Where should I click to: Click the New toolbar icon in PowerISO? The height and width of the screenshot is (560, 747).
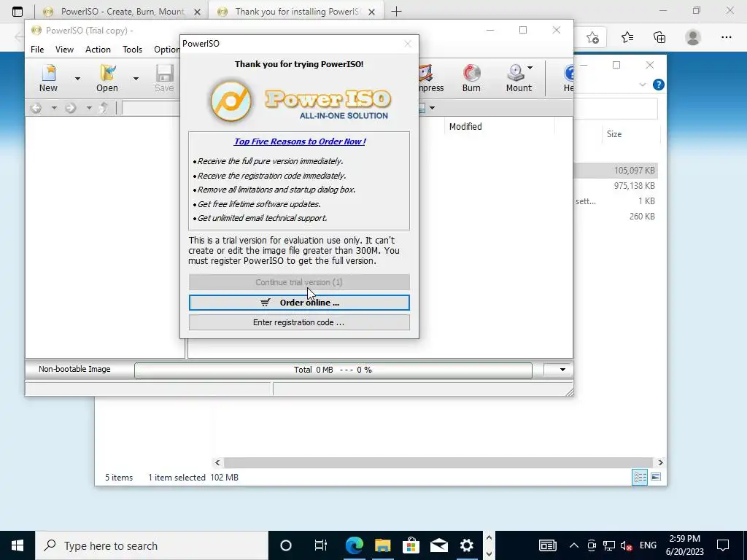pyautogui.click(x=48, y=78)
